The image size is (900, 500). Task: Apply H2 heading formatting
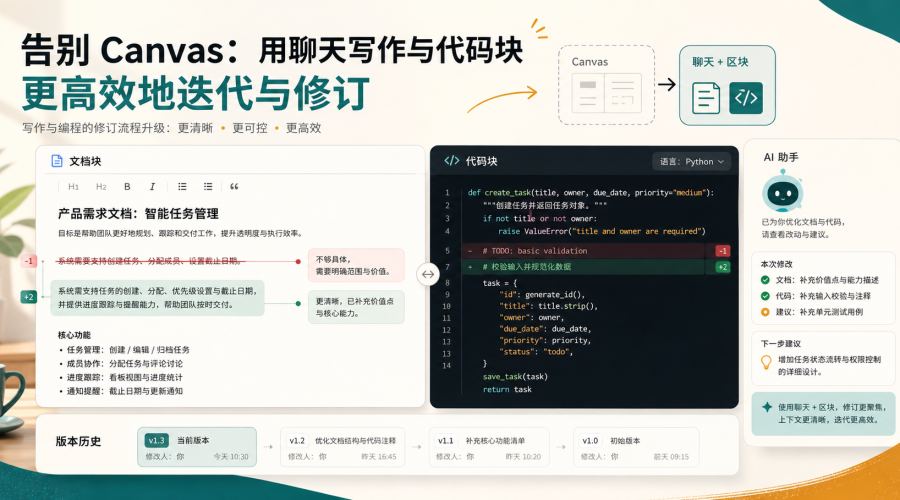tap(101, 187)
